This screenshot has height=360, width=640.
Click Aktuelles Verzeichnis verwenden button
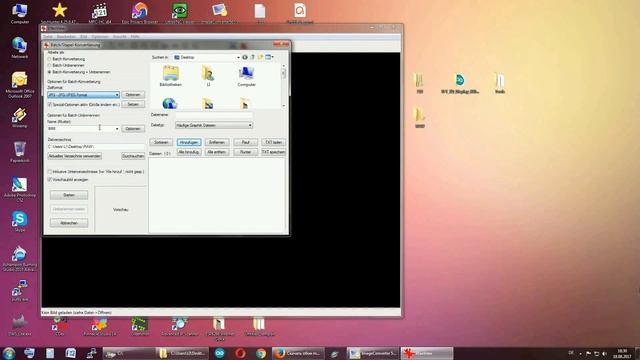pyautogui.click(x=75, y=156)
